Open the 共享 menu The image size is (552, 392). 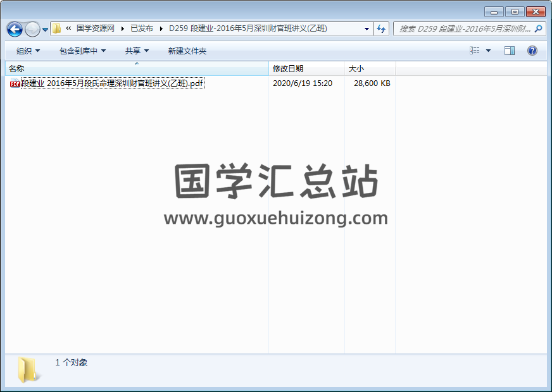(137, 51)
